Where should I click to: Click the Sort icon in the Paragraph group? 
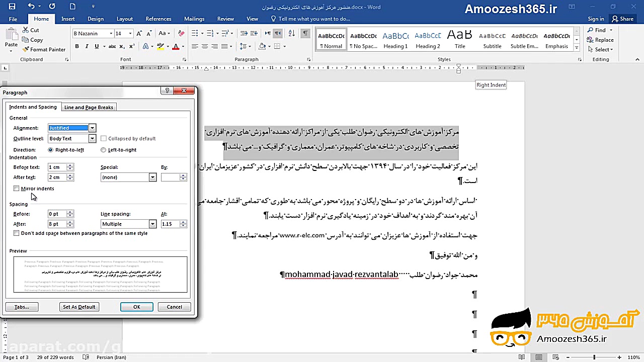pos(291,33)
